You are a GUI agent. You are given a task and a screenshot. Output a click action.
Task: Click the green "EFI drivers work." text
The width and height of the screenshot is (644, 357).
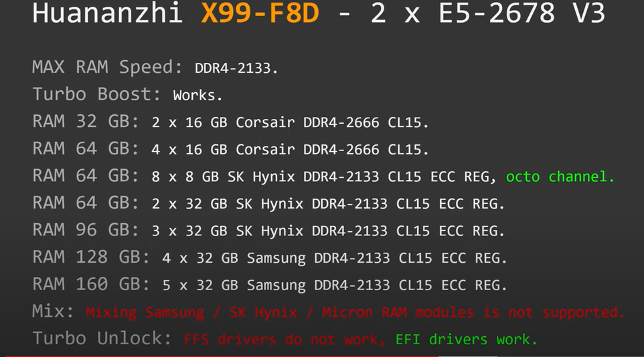point(466,340)
